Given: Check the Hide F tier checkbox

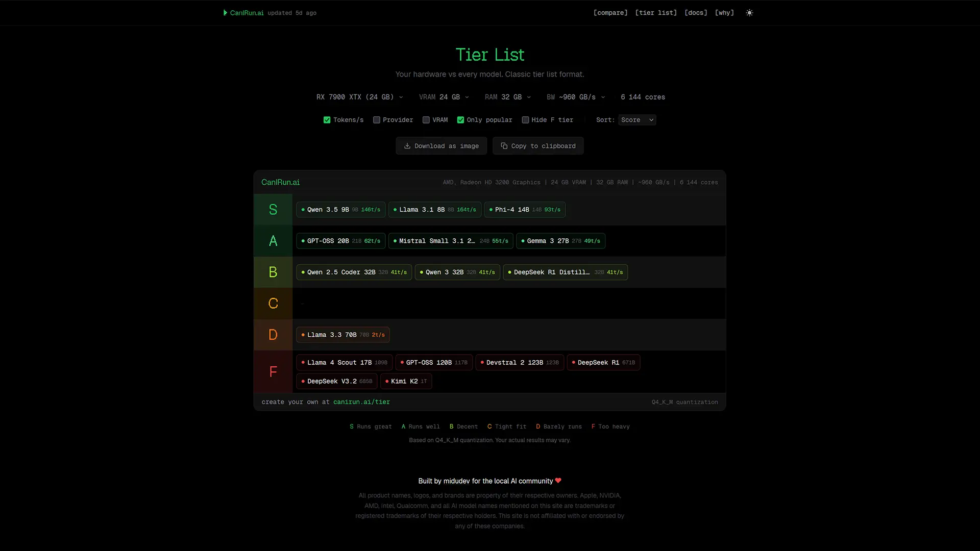Looking at the screenshot, I should coord(525,120).
